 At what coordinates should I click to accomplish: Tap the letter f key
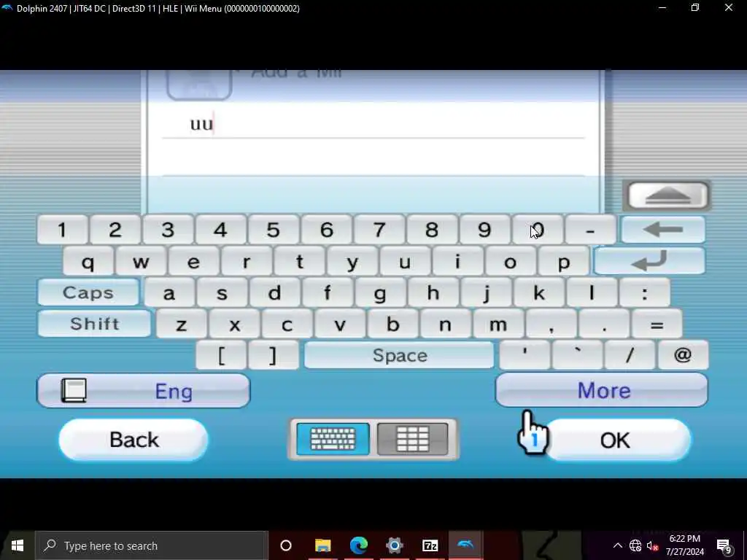click(x=328, y=293)
